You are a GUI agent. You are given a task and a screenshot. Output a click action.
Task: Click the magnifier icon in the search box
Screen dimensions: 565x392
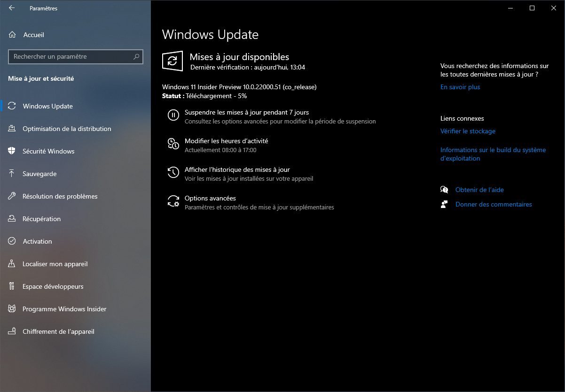tap(136, 57)
